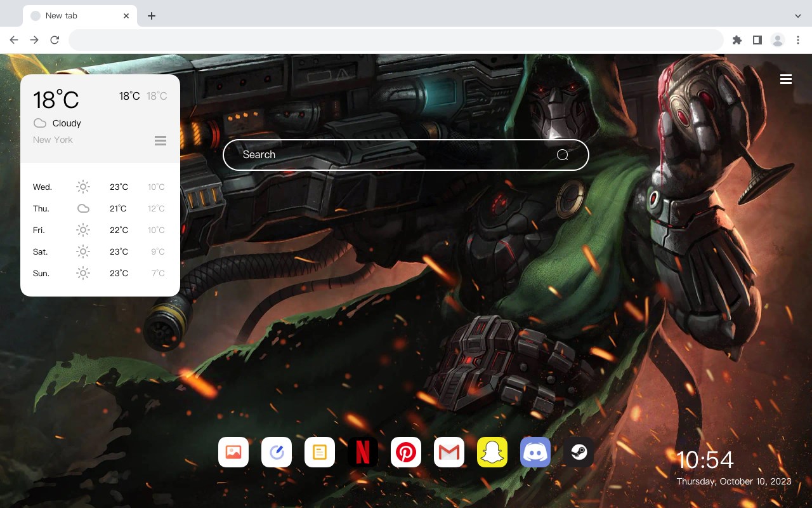
Task: Click into the Search input field
Action: tap(406, 155)
